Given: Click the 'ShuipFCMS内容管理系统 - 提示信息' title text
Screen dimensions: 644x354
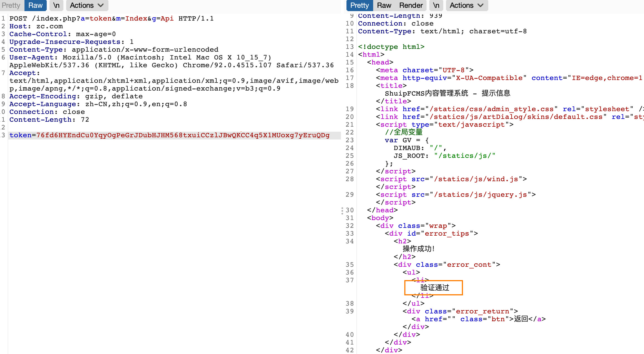Looking at the screenshot, I should 448,93.
